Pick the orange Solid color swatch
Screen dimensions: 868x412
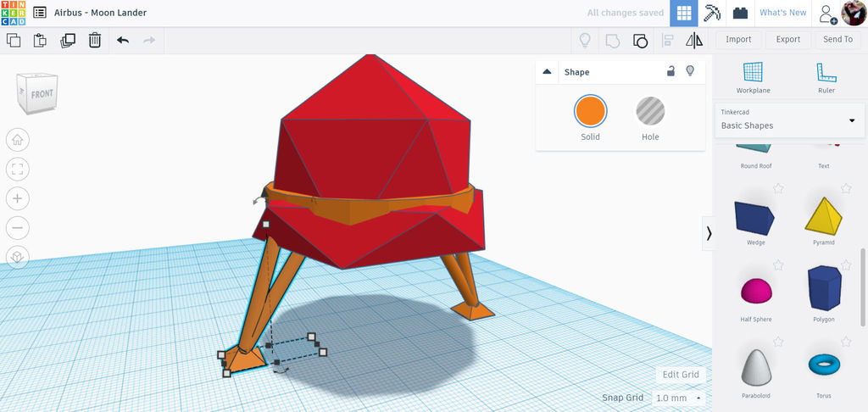(590, 111)
